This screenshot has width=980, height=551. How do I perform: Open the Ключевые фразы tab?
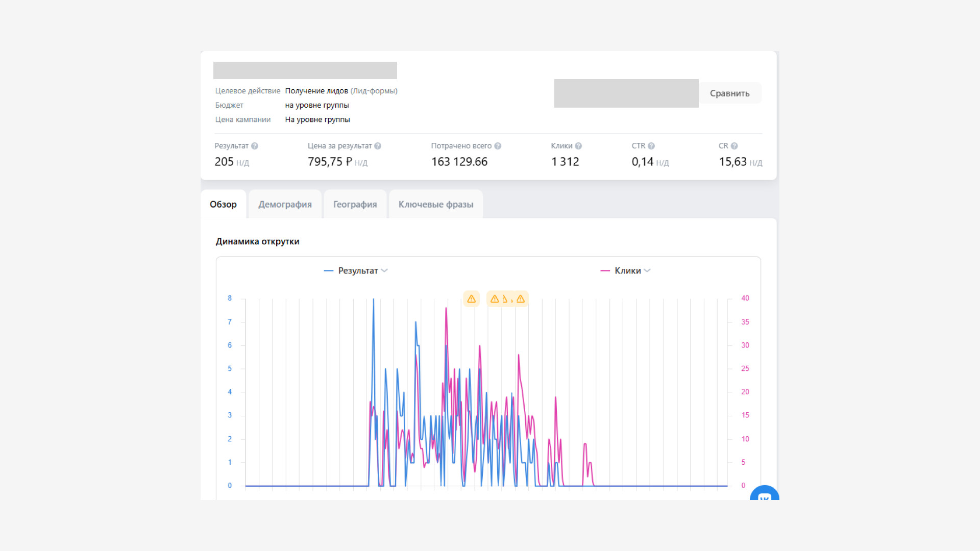click(435, 205)
